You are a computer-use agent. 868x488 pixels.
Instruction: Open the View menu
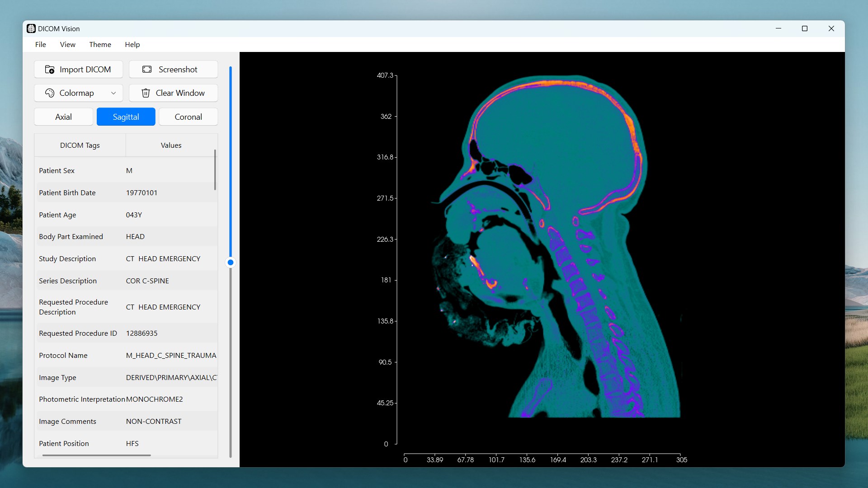[67, 44]
